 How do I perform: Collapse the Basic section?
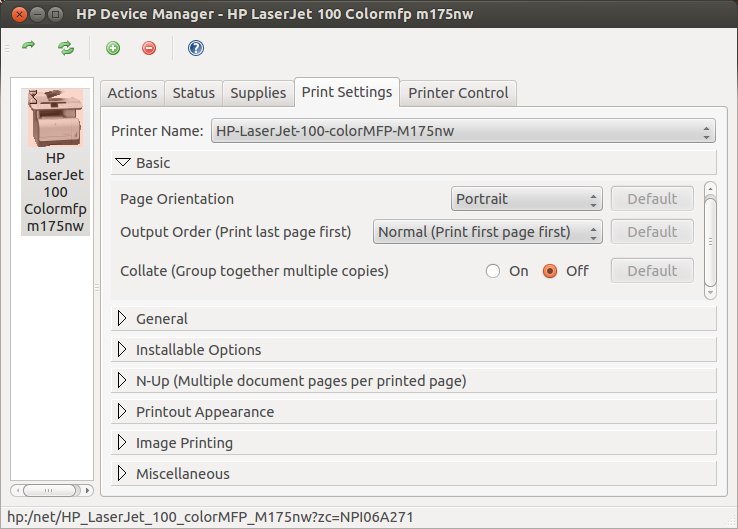tap(124, 163)
